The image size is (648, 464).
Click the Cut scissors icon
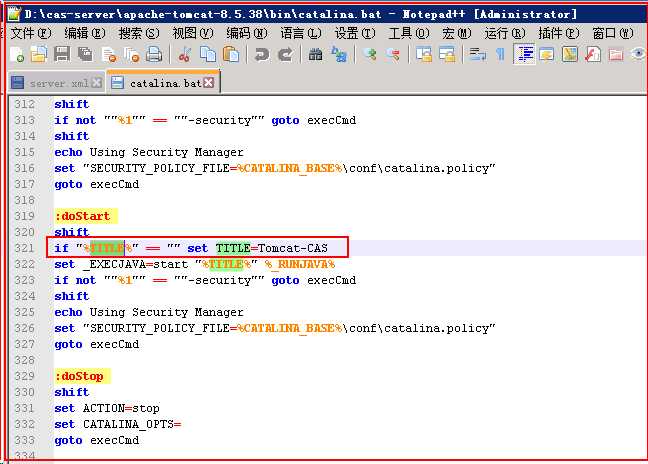[183, 55]
